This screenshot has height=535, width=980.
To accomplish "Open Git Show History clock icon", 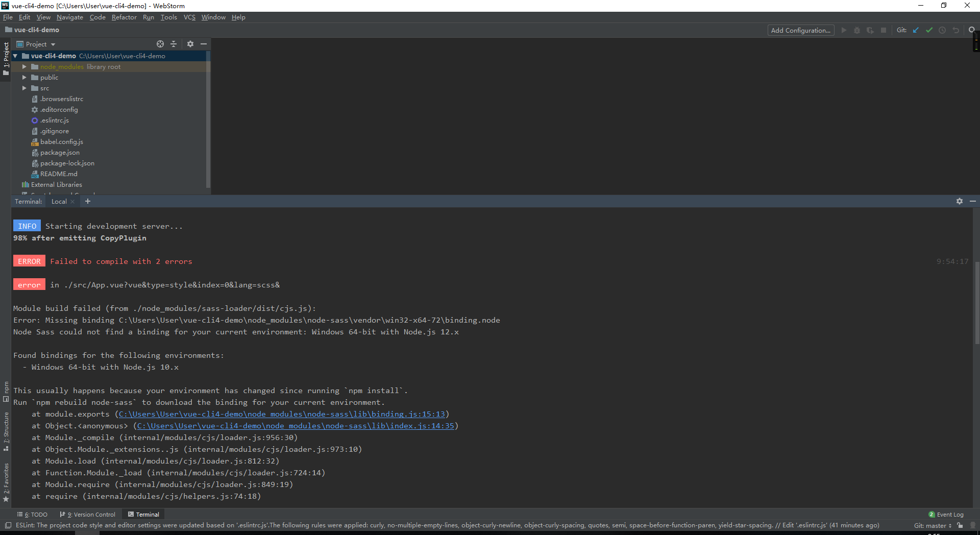I will coord(942,30).
